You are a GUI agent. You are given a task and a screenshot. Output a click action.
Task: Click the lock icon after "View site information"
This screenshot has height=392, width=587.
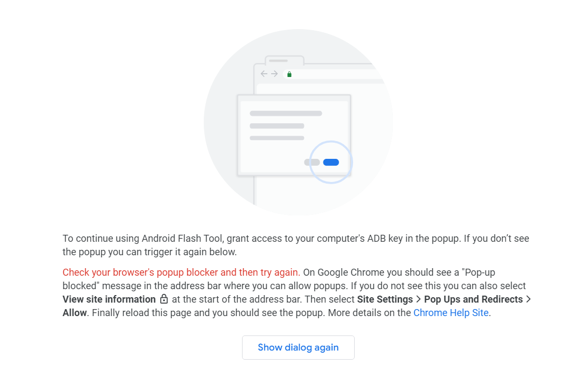(164, 299)
